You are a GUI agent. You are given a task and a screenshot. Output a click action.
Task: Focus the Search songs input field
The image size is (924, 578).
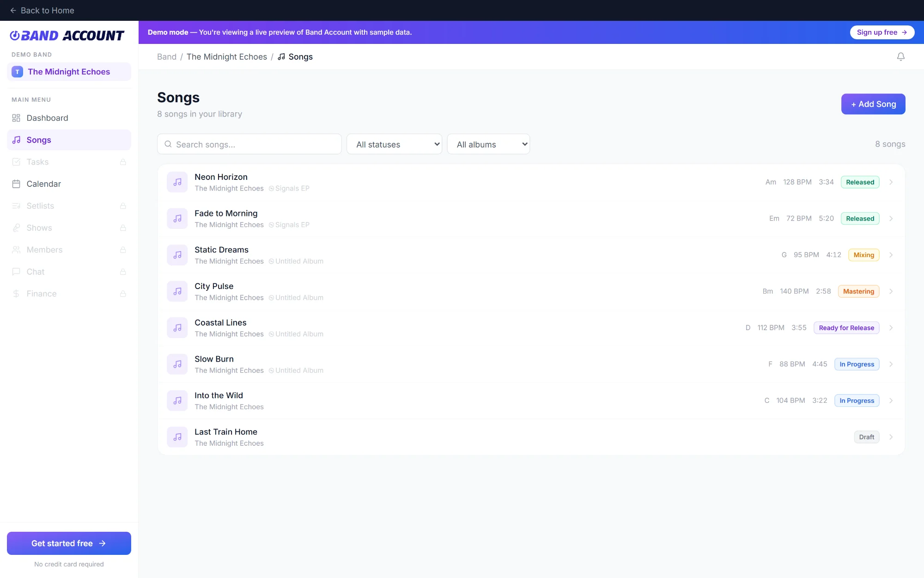coord(249,144)
